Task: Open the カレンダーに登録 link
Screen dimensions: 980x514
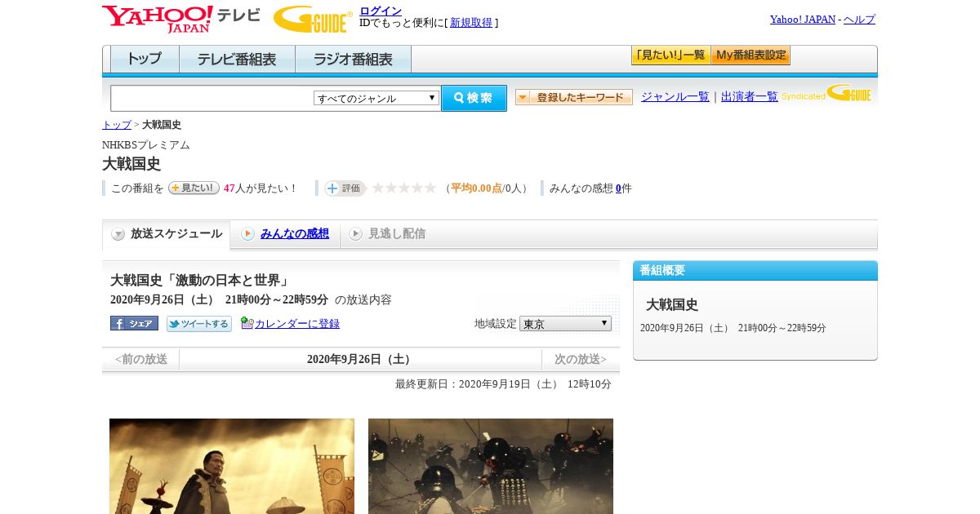Action: point(297,323)
